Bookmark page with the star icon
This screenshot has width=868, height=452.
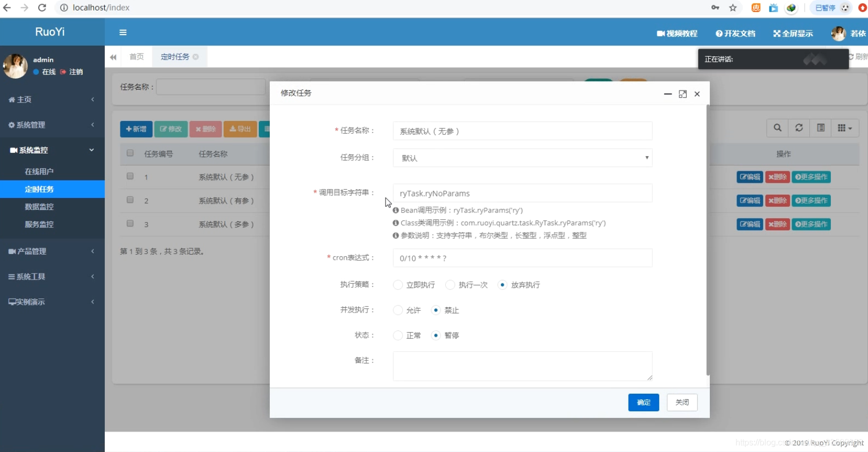[733, 7]
